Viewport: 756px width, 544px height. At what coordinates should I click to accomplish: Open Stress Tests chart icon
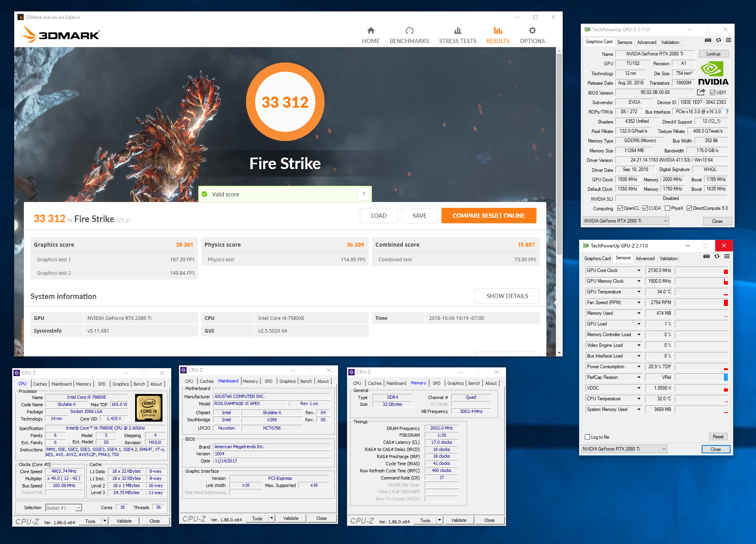(458, 30)
